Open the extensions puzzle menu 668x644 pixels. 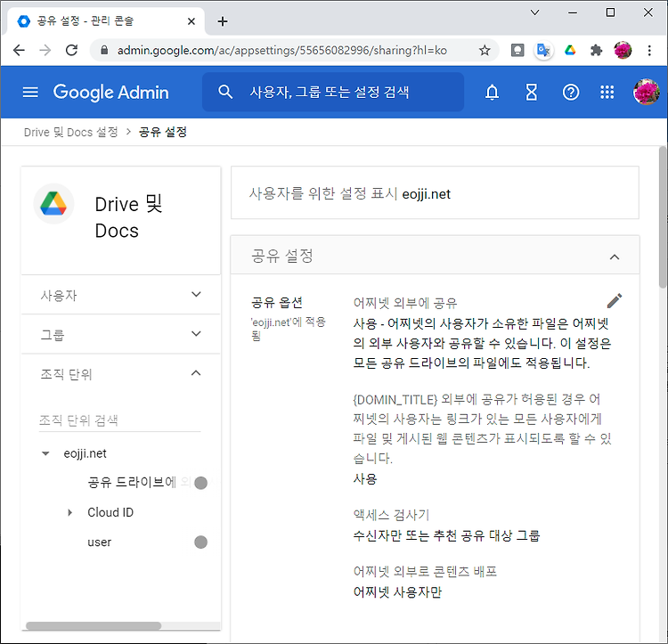click(596, 50)
